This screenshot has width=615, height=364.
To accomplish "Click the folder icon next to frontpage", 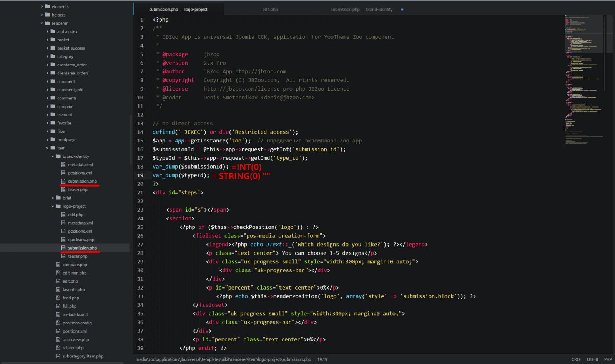I will click(53, 140).
